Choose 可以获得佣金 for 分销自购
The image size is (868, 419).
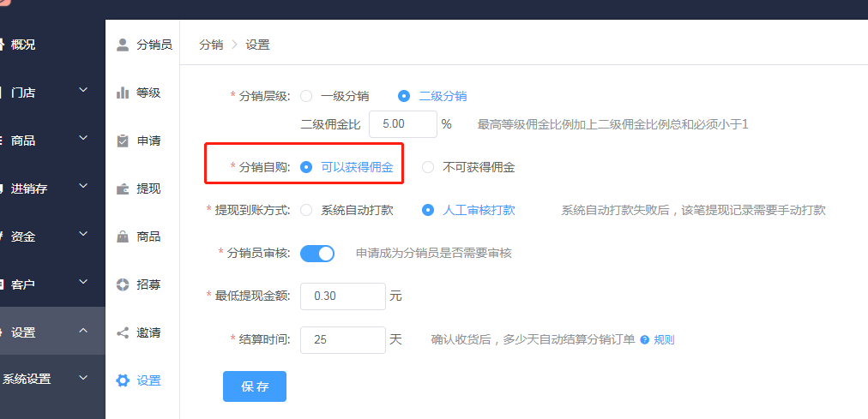pyautogui.click(x=306, y=167)
